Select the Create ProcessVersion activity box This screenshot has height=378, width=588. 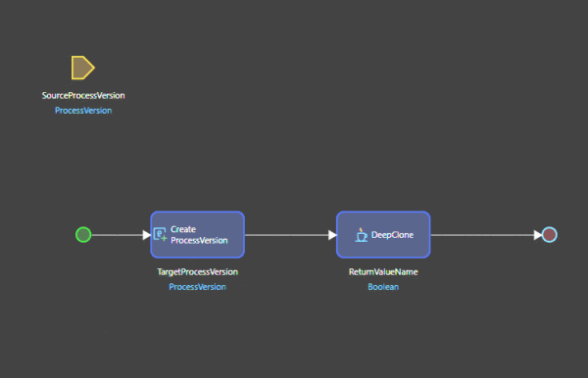198,235
